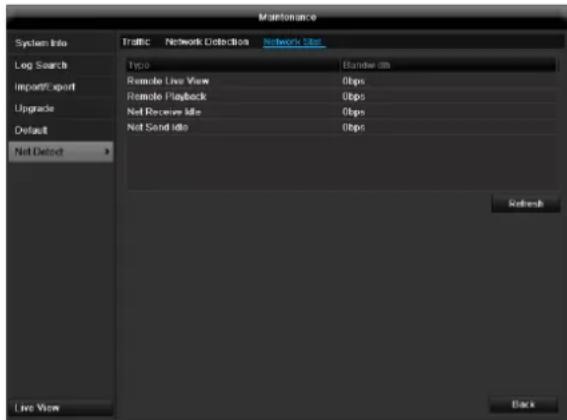Select the Network Stat. tab
This screenshot has width=567, height=420.
pyautogui.click(x=293, y=42)
